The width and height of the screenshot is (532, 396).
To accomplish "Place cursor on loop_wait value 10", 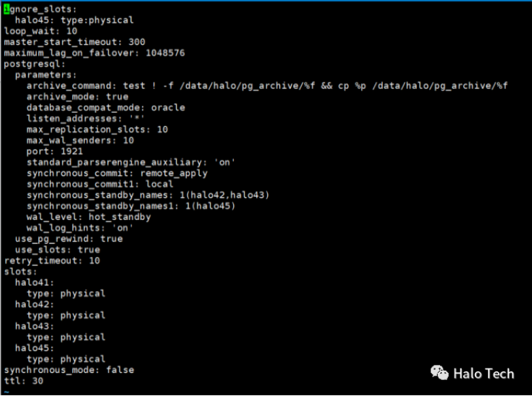I will (72, 31).
